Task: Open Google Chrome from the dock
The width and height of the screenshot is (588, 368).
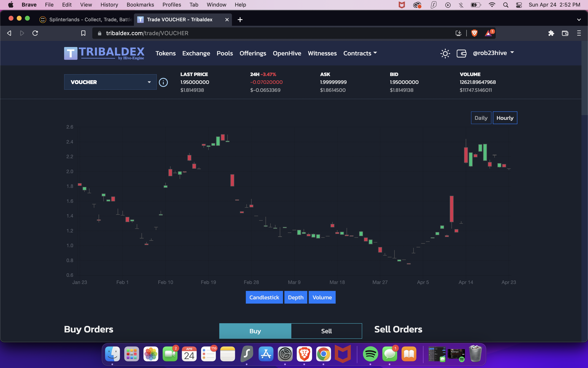Action: click(x=323, y=354)
